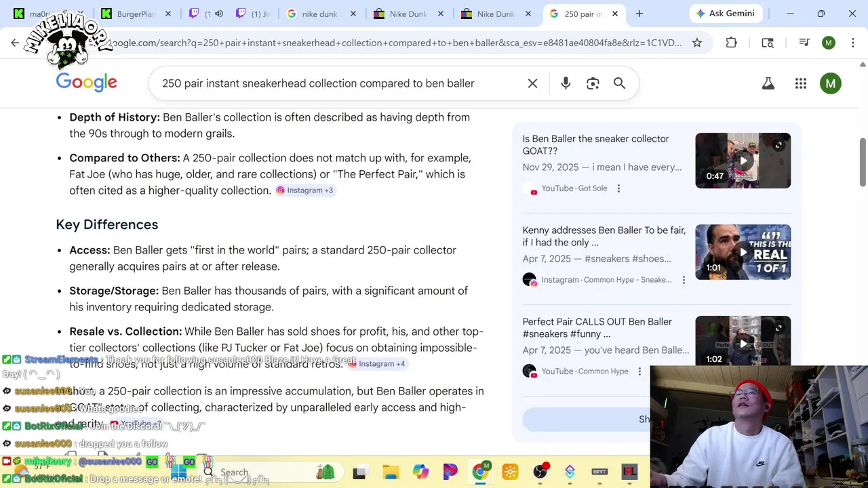This screenshot has width=868, height=488.
Task: Open Instagram +3 sources chip
Action: tap(304, 190)
